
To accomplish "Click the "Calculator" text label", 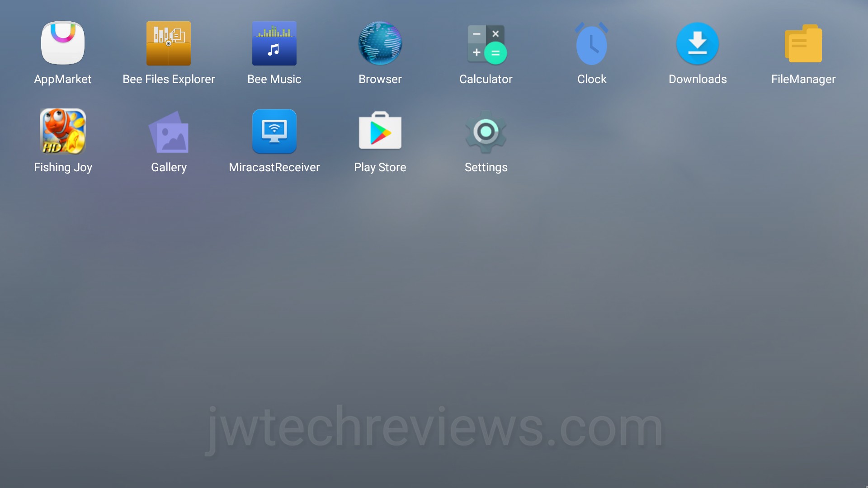I will (x=486, y=79).
